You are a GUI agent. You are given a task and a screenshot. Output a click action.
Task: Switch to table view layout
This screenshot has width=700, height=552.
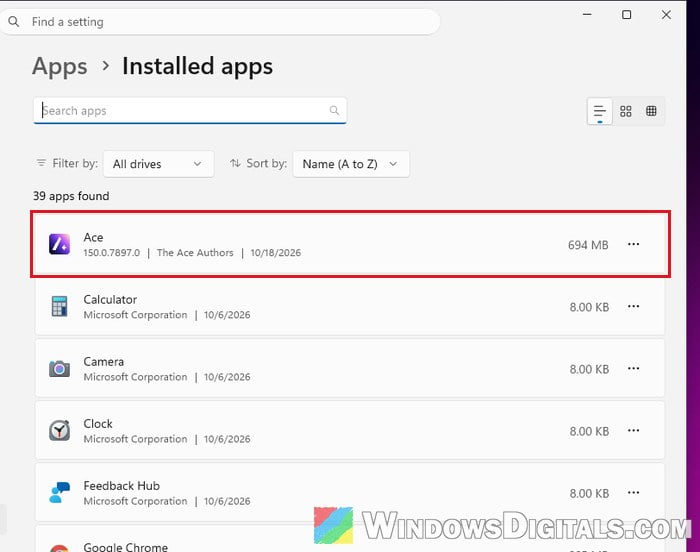pyautogui.click(x=651, y=111)
